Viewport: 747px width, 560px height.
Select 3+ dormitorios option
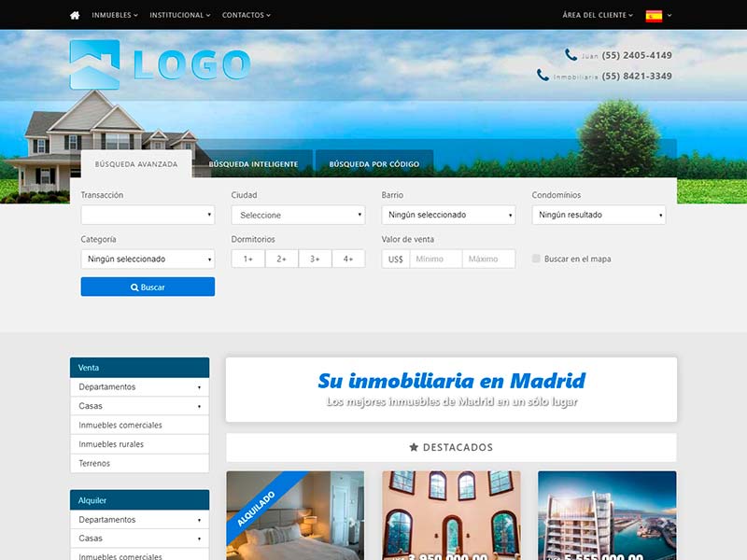tap(315, 259)
